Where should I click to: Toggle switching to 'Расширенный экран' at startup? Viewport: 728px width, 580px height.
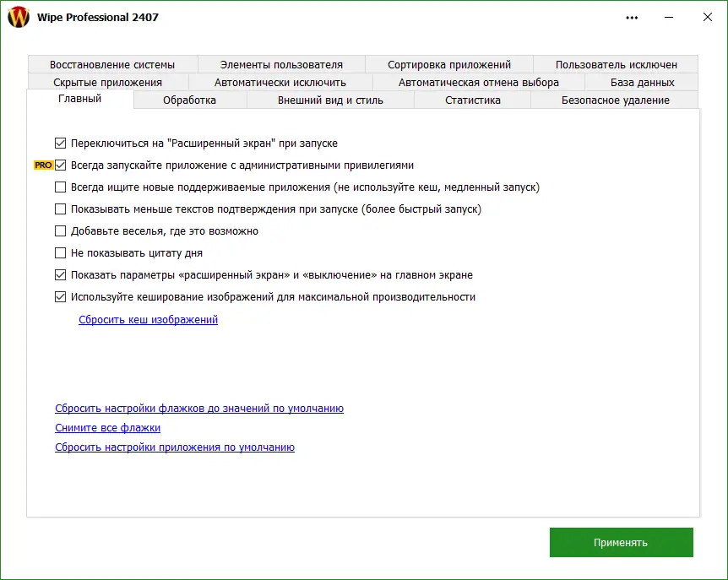click(x=60, y=143)
